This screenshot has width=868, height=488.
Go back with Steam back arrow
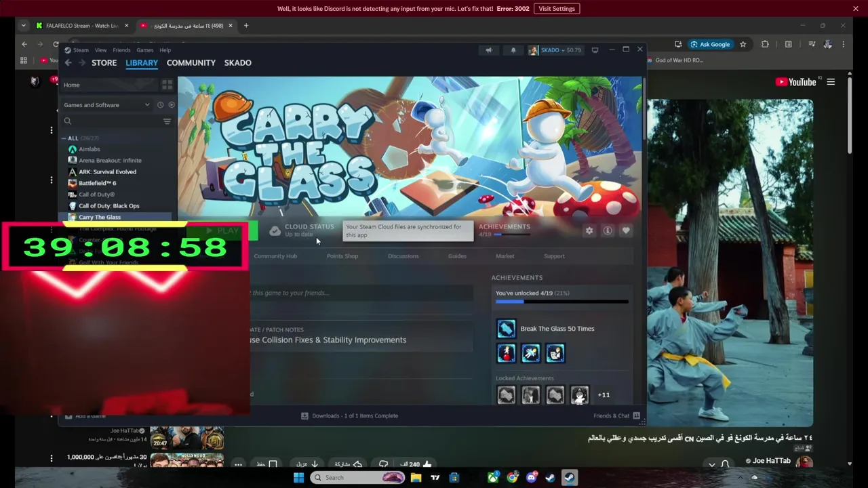click(x=68, y=63)
